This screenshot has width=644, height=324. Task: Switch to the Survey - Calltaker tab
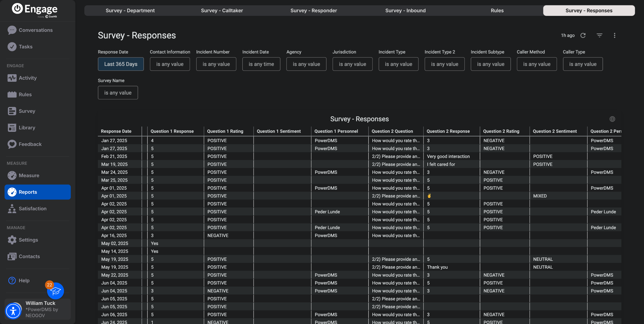click(222, 11)
